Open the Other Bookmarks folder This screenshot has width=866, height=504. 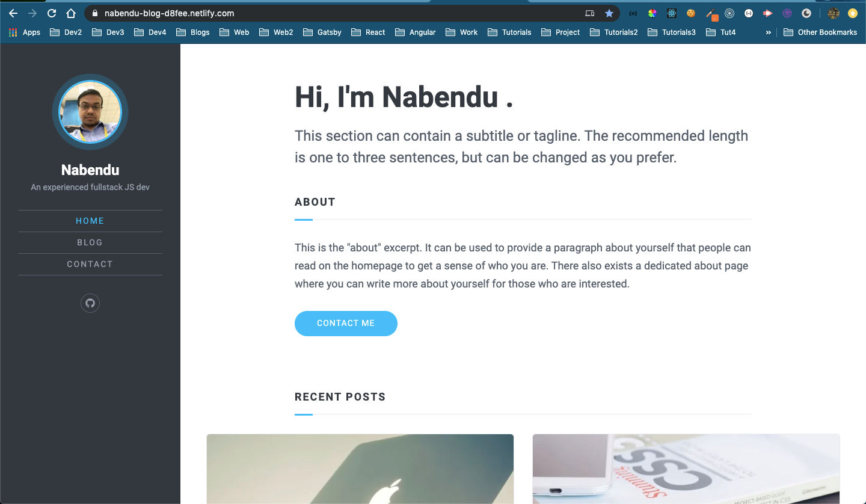click(x=820, y=32)
